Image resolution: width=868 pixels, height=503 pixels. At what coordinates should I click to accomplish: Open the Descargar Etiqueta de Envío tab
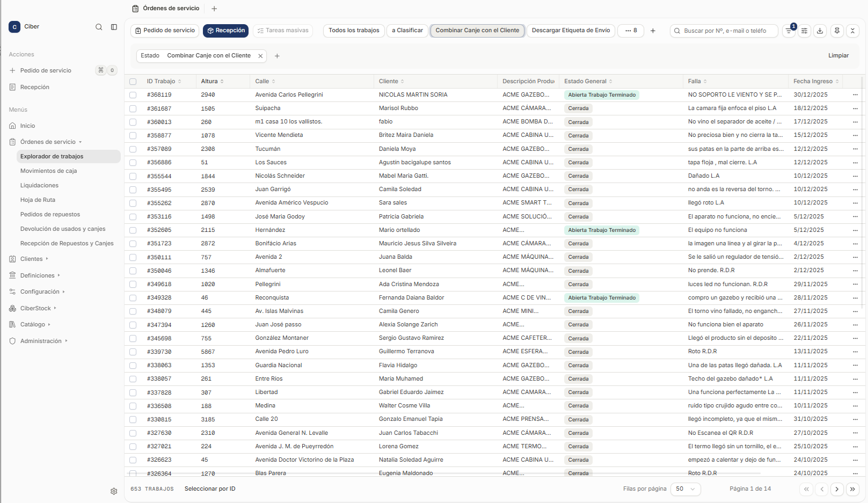(x=571, y=31)
